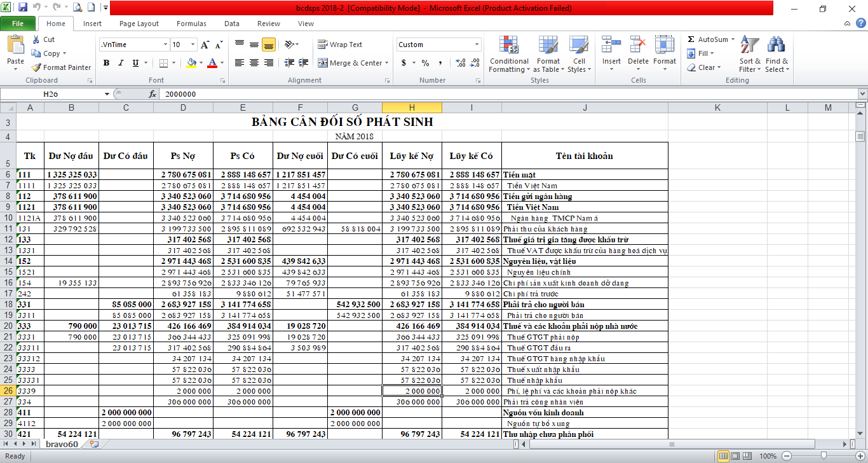Viewport: 868px width, 463px height.
Task: Switch to the Formulas tab
Action: (191, 24)
